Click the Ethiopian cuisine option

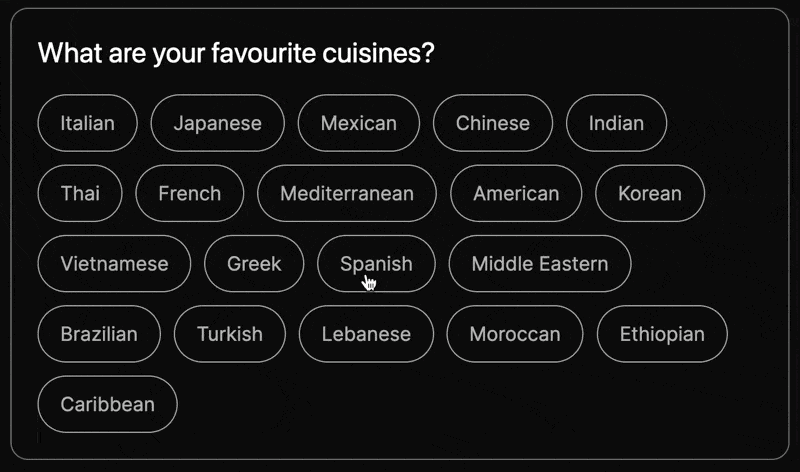[661, 334]
